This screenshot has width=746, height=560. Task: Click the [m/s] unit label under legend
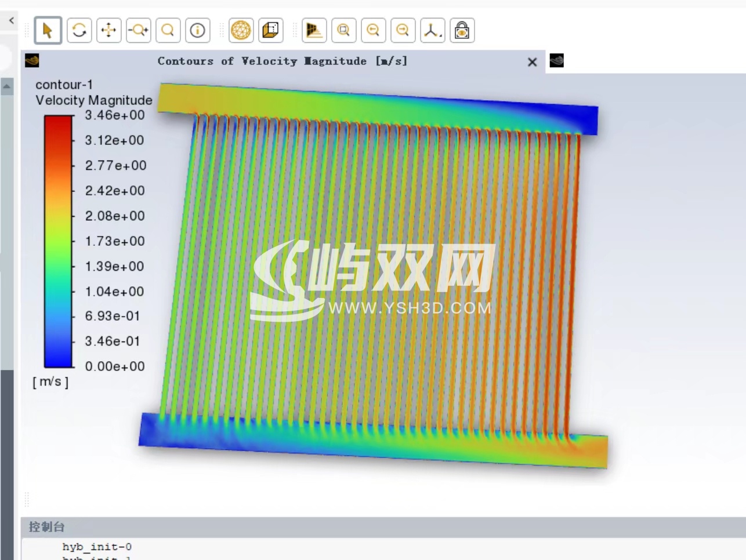(50, 382)
